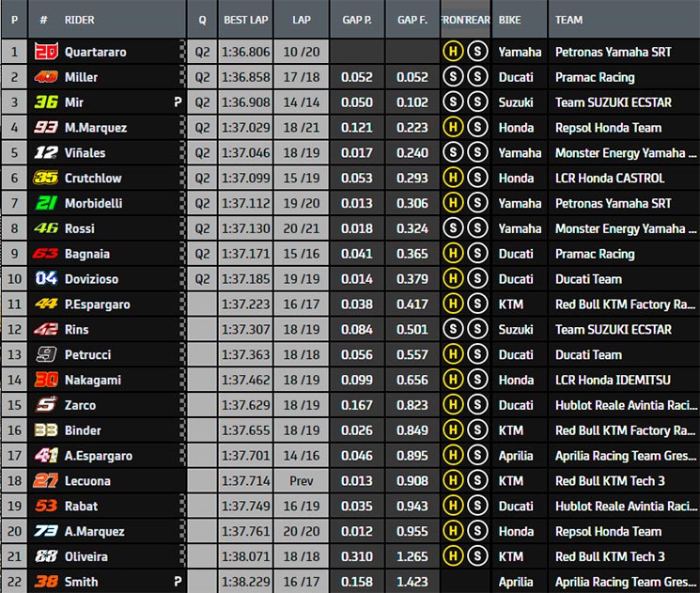Click gap value 0.310 for Oliveira
This screenshot has width=700, height=593.
pyautogui.click(x=357, y=556)
